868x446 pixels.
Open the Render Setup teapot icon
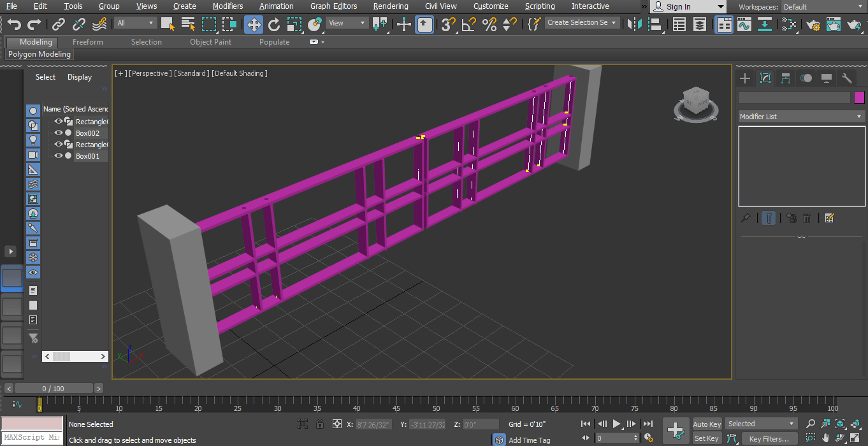coord(813,24)
